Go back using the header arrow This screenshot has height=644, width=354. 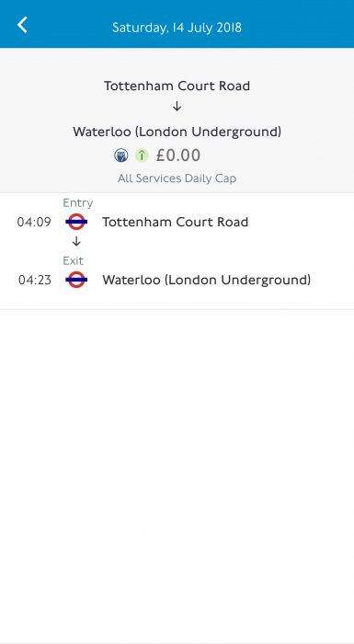[22, 25]
